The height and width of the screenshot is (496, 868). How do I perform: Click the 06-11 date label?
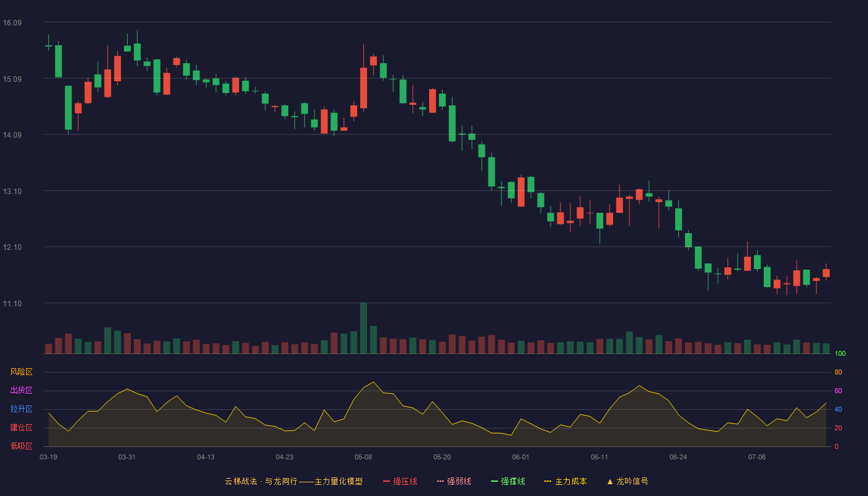pos(600,457)
